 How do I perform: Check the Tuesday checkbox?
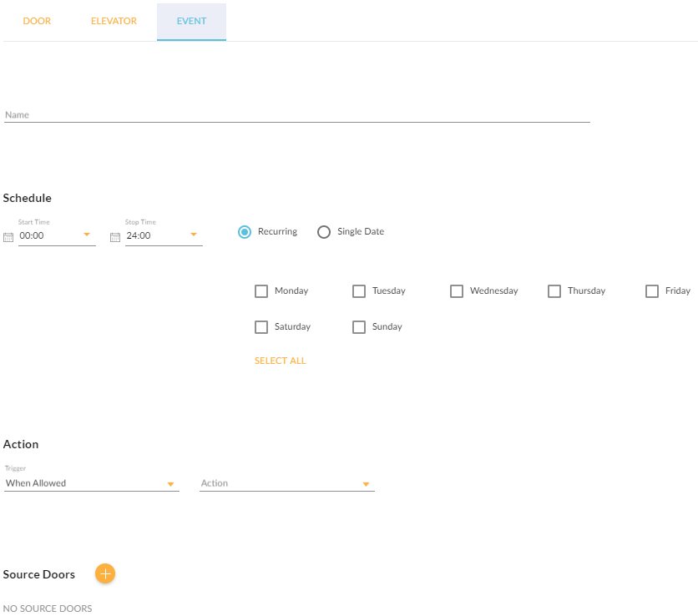point(359,291)
